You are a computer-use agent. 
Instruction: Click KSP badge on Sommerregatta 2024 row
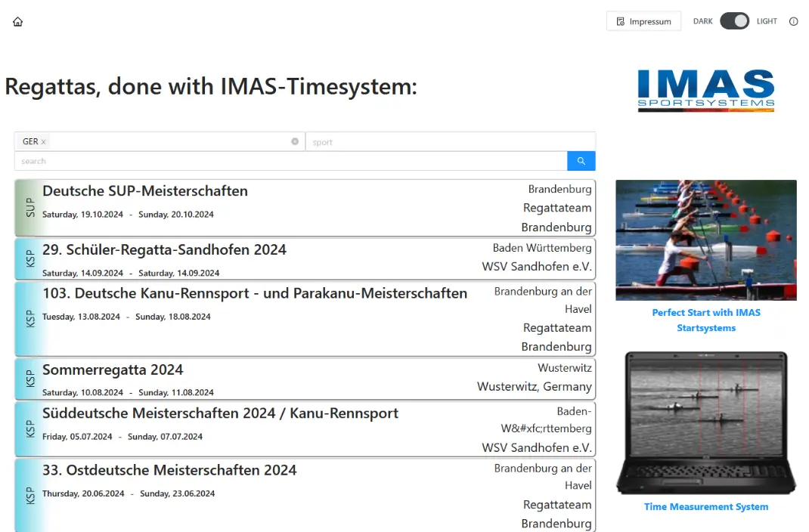coord(30,379)
